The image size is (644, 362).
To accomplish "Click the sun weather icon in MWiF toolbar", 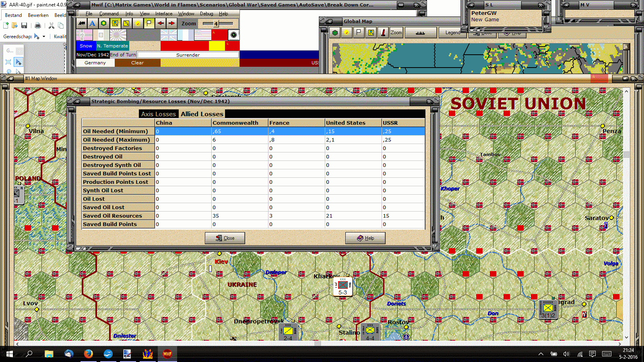I will [x=138, y=23].
